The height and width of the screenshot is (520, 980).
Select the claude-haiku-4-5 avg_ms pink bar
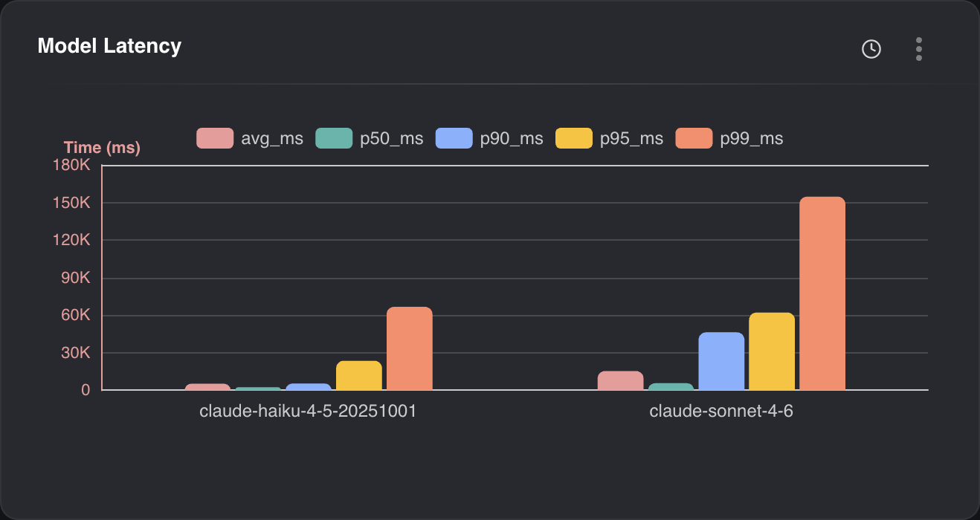click(x=207, y=387)
